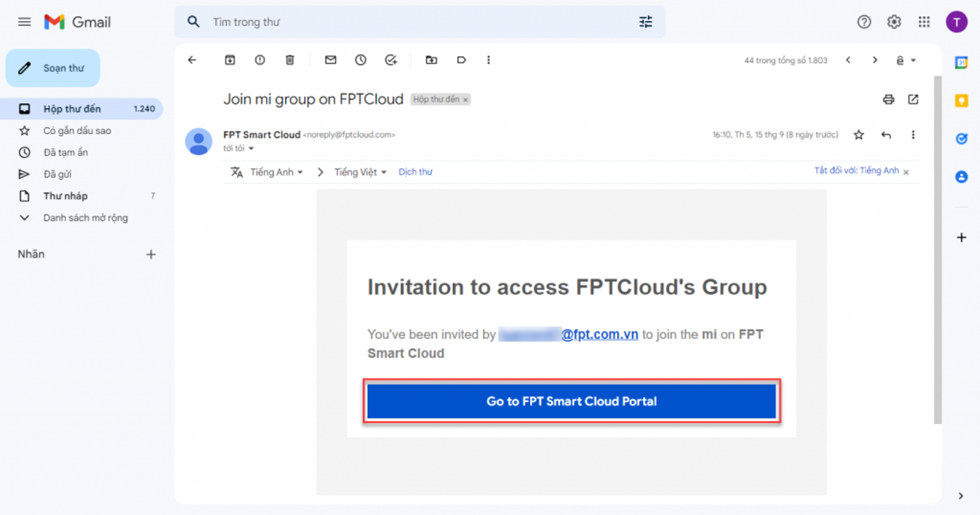
Task: Reply to the message with the arrow icon
Action: point(886,135)
